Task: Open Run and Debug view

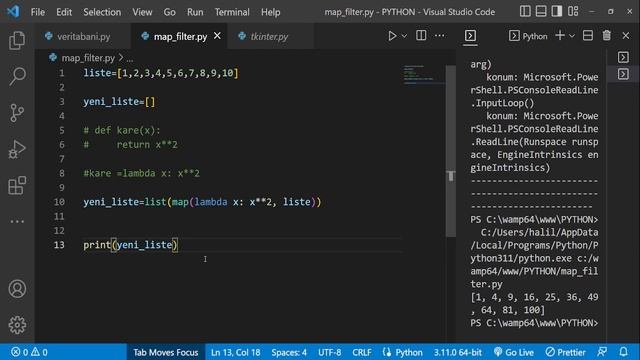Action: click(17, 149)
